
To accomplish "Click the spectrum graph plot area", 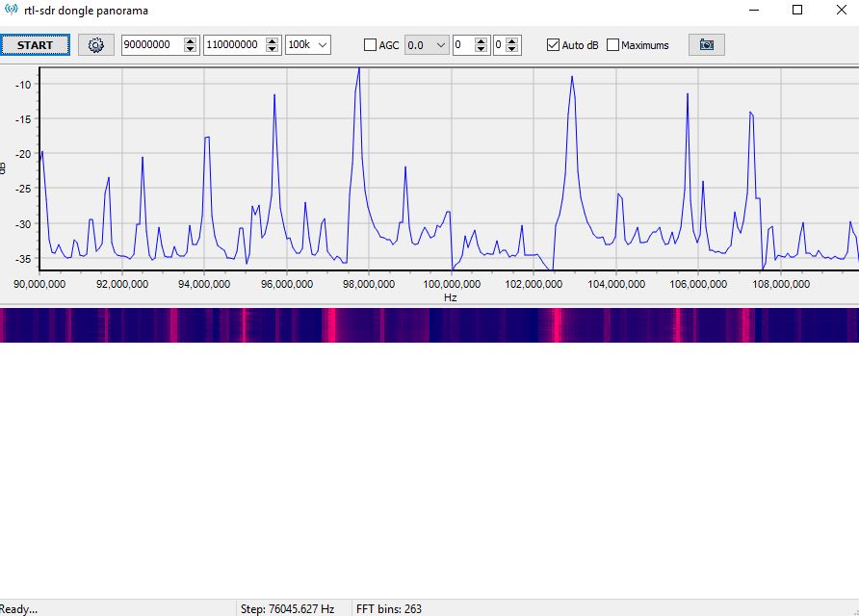I will (433, 173).
